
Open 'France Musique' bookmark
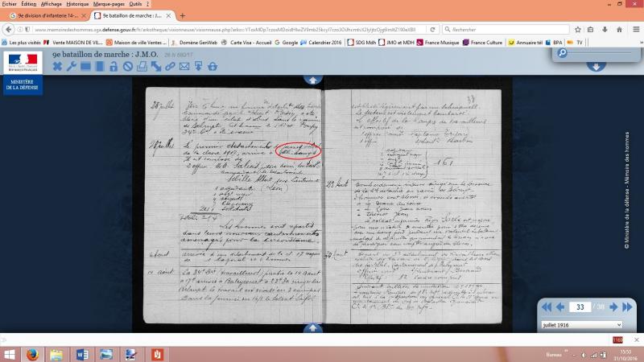point(438,43)
